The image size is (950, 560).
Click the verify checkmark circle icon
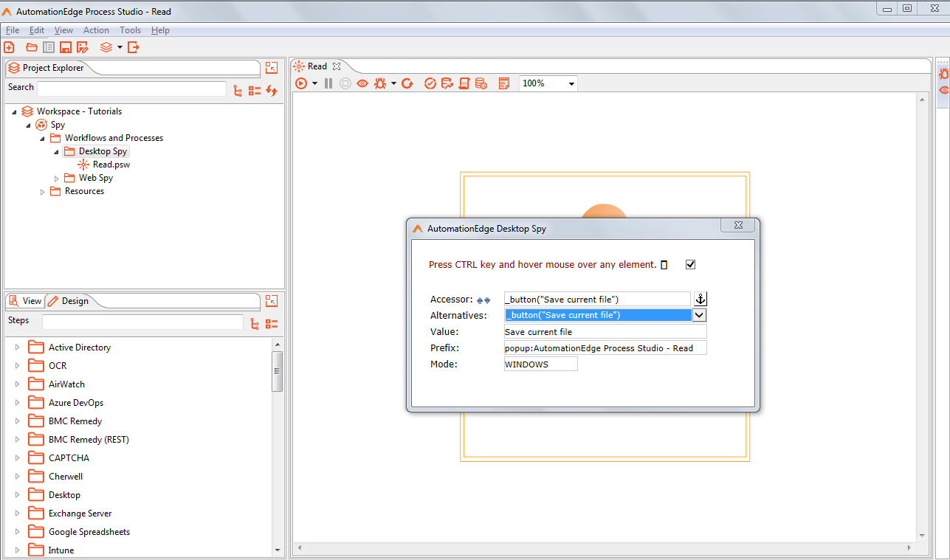(x=430, y=83)
